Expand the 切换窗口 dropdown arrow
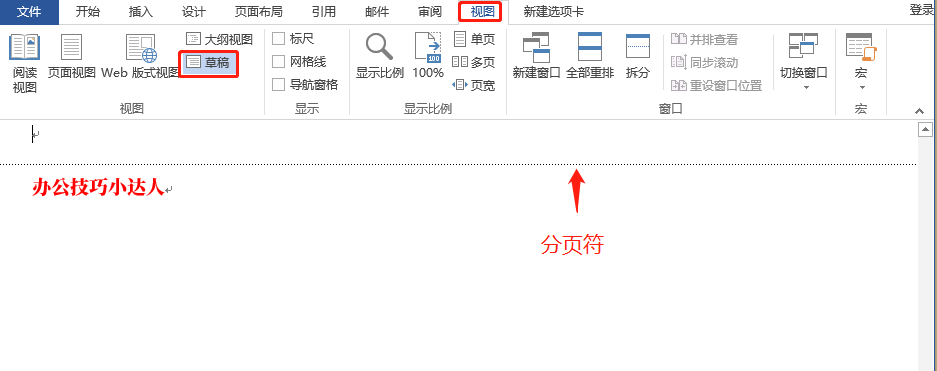 [806, 88]
